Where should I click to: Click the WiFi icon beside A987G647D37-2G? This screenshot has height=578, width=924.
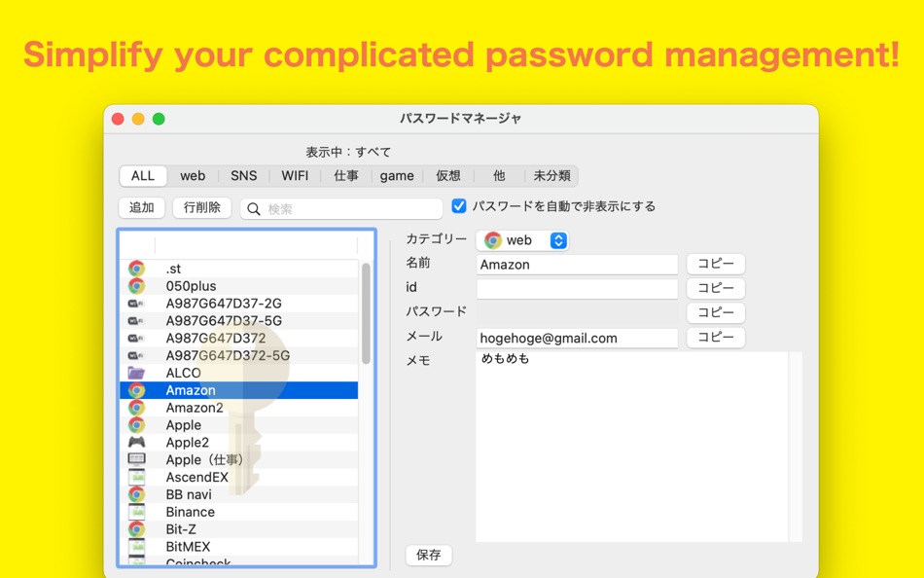(x=137, y=303)
